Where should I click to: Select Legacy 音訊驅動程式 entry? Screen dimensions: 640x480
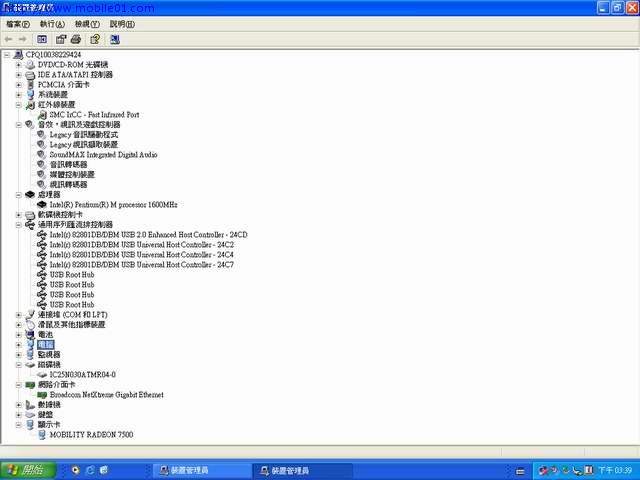pyautogui.click(x=84, y=134)
